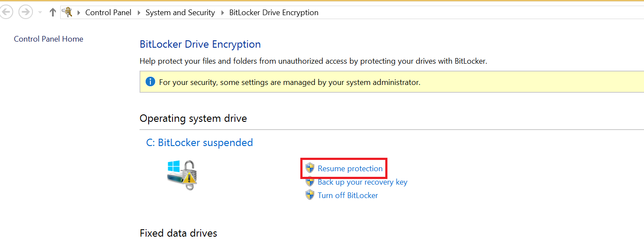
Task: Back up your recovery key
Action: [x=363, y=182]
